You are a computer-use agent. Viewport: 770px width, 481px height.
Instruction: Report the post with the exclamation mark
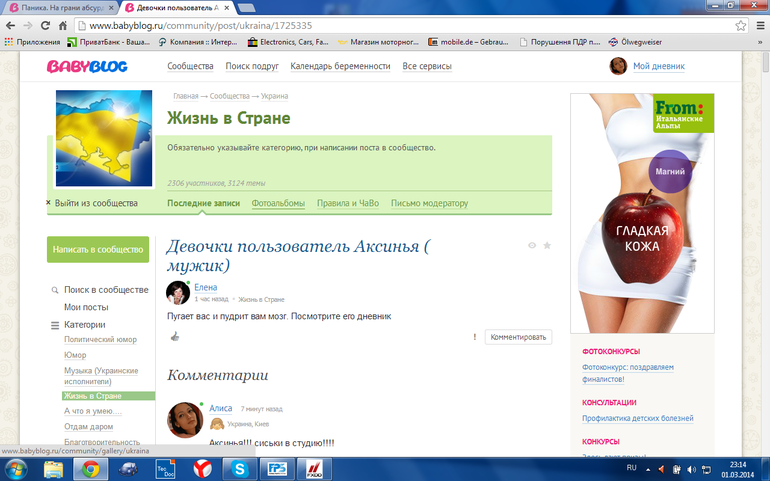(x=474, y=337)
